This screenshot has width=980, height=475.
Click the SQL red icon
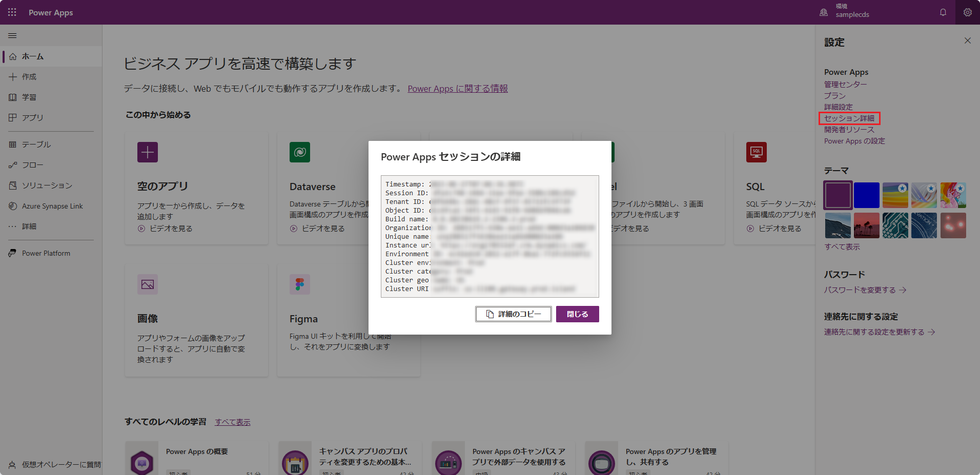756,152
